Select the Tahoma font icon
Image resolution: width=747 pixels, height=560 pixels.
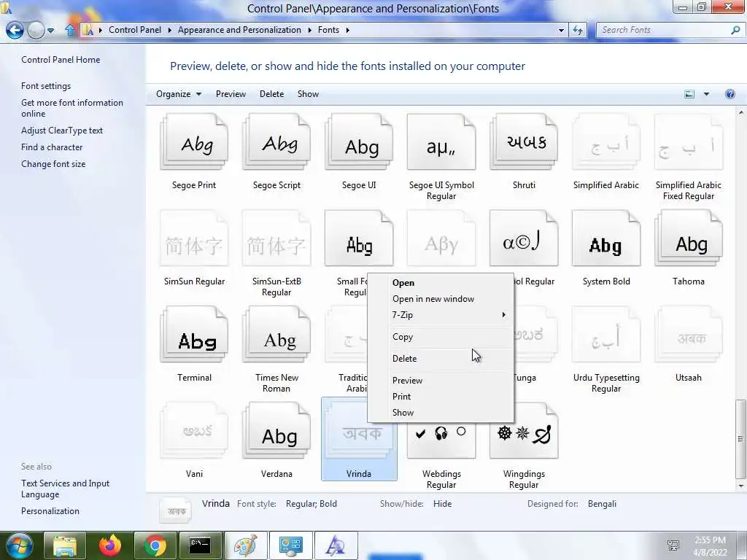[x=689, y=238]
